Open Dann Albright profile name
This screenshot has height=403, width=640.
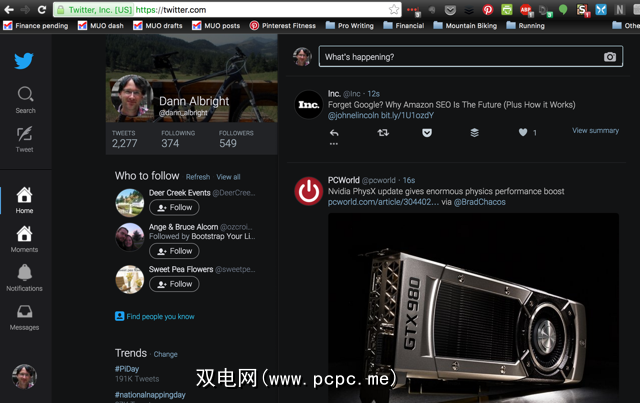tap(194, 101)
